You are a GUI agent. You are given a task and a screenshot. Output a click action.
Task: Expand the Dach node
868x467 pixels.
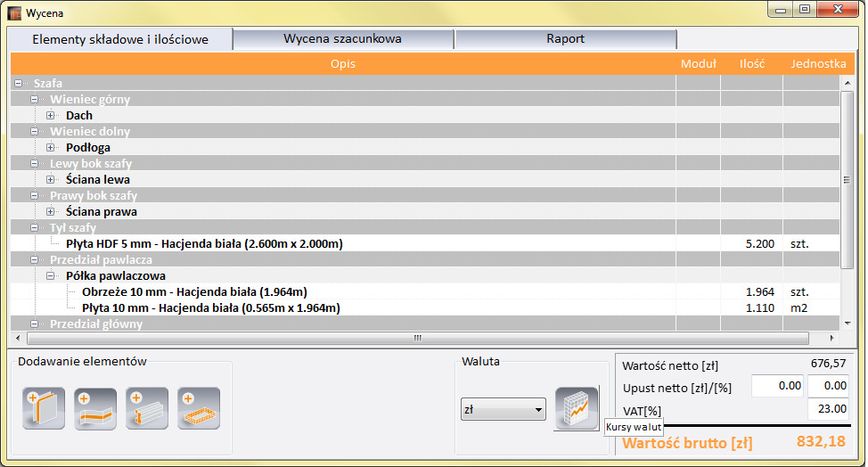point(51,115)
